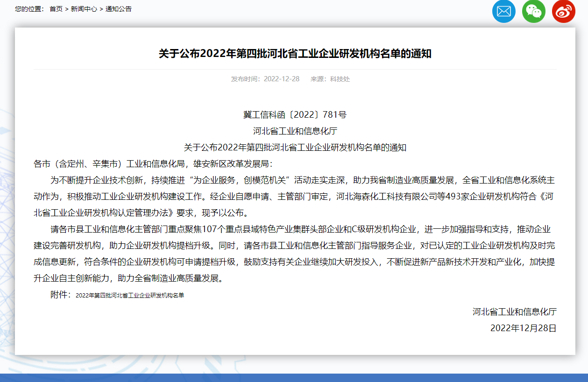Click the addressee line 各市（含定州、辛集市）

tap(153, 164)
